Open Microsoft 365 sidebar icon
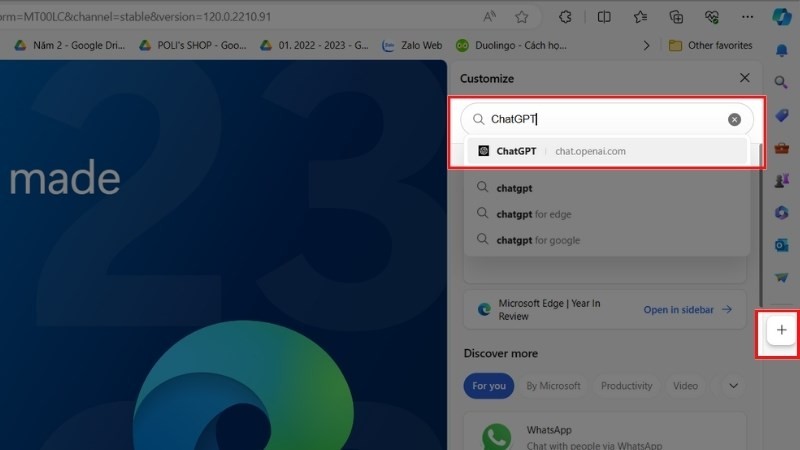The width and height of the screenshot is (800, 450). click(x=782, y=212)
